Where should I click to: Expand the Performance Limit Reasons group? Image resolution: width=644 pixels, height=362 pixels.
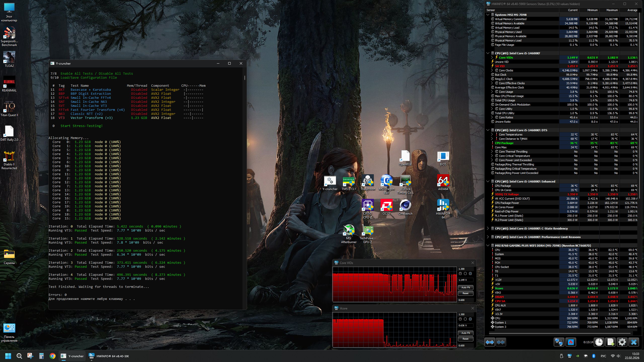[488, 237]
